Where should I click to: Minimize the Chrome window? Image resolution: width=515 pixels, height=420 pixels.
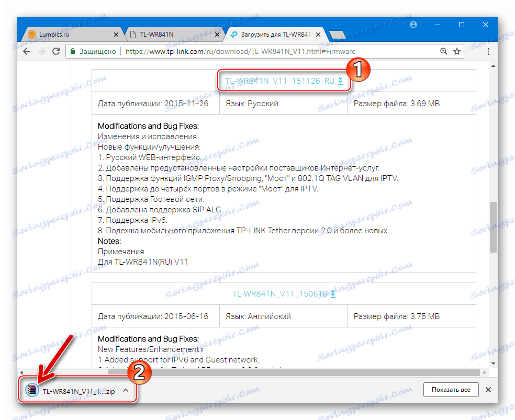[438, 25]
